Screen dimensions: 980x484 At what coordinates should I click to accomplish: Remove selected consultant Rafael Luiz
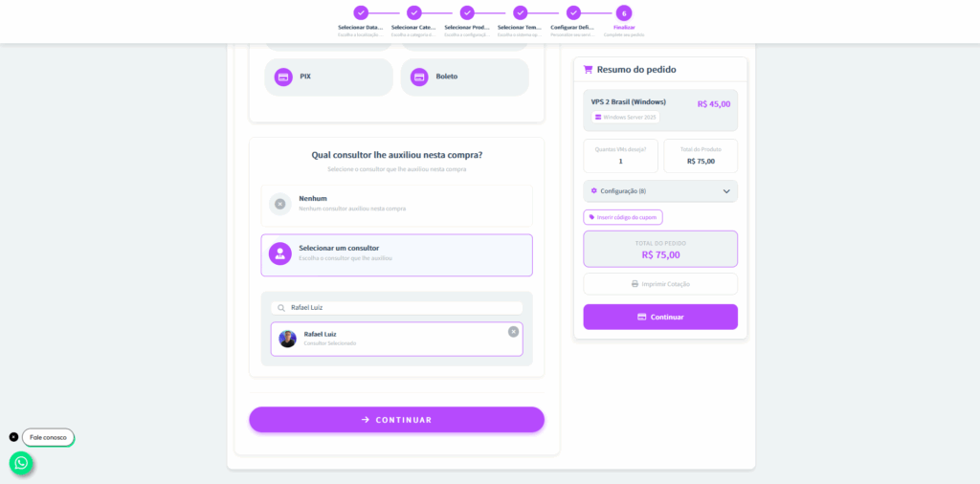(513, 332)
